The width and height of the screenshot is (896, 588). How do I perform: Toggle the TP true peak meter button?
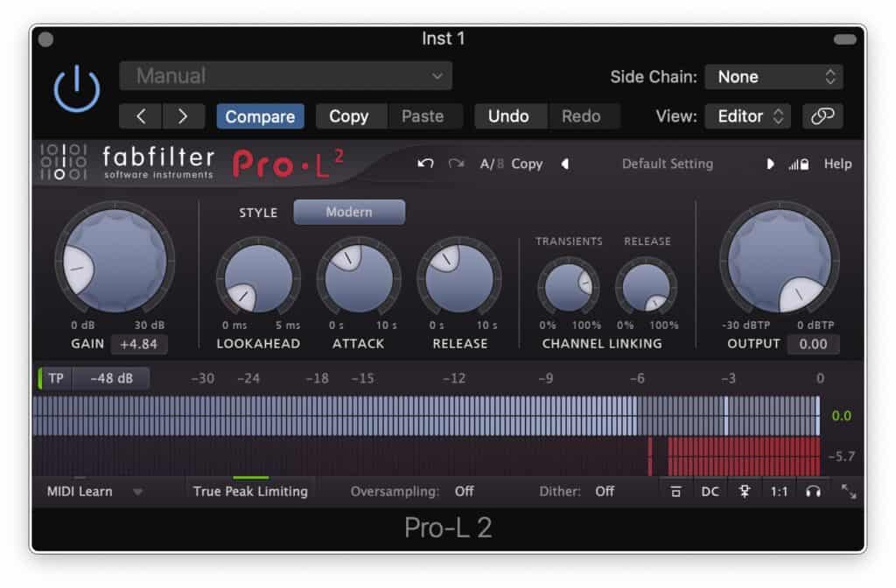55,378
